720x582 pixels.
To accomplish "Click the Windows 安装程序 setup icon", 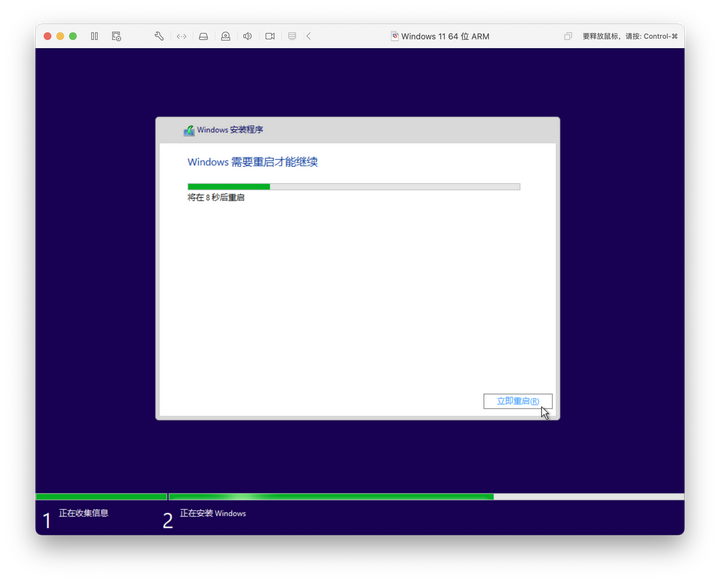I will coord(189,130).
